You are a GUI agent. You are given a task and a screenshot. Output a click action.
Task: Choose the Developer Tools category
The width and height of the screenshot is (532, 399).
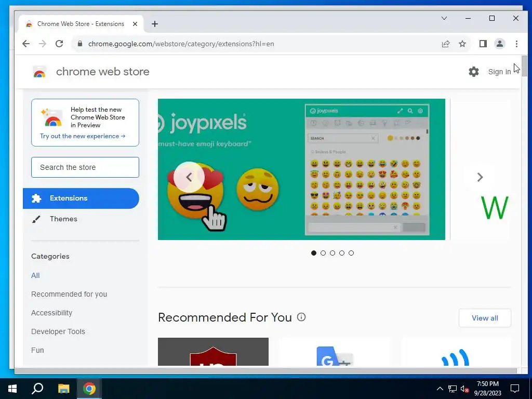pos(58,331)
